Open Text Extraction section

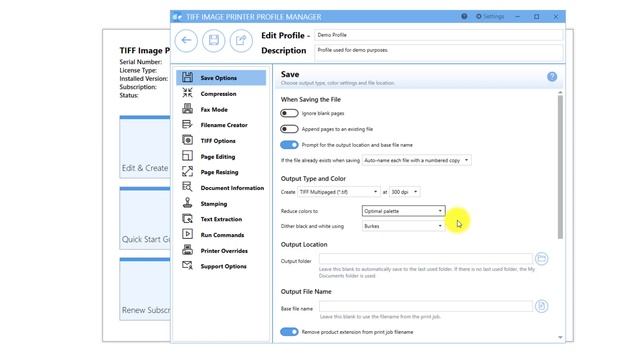pos(221,219)
